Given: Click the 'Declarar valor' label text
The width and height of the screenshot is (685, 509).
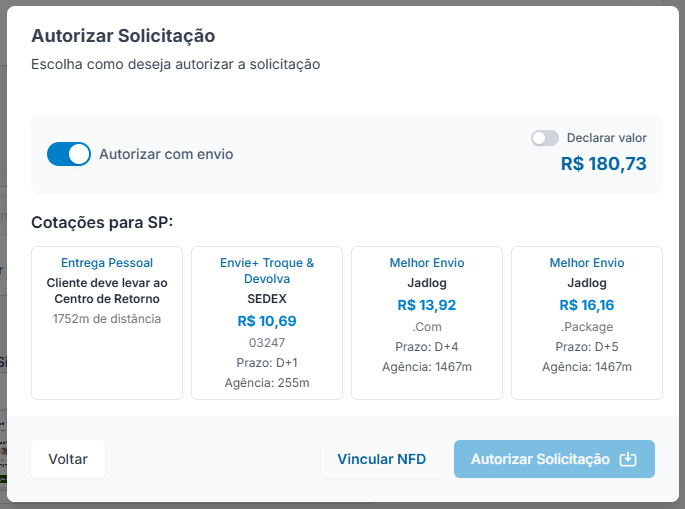Looking at the screenshot, I should (x=606, y=138).
